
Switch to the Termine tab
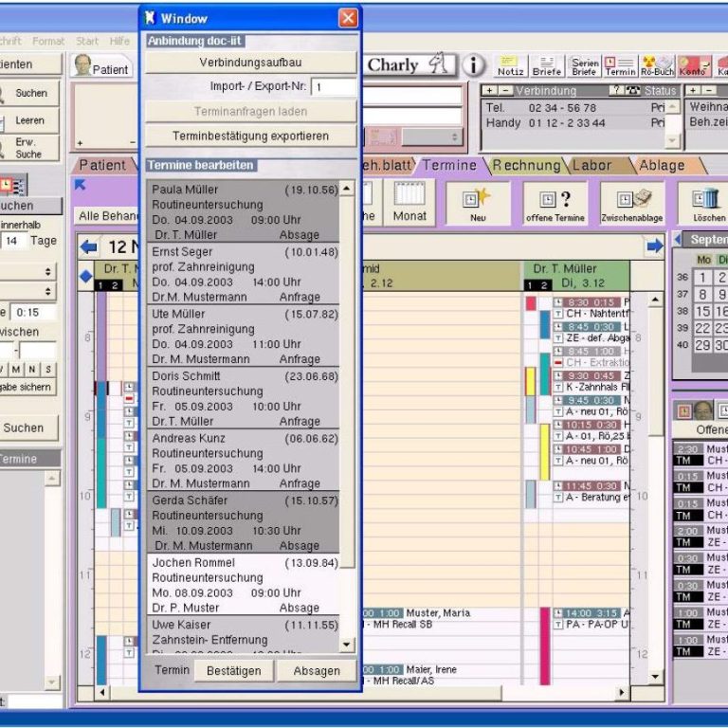click(449, 165)
